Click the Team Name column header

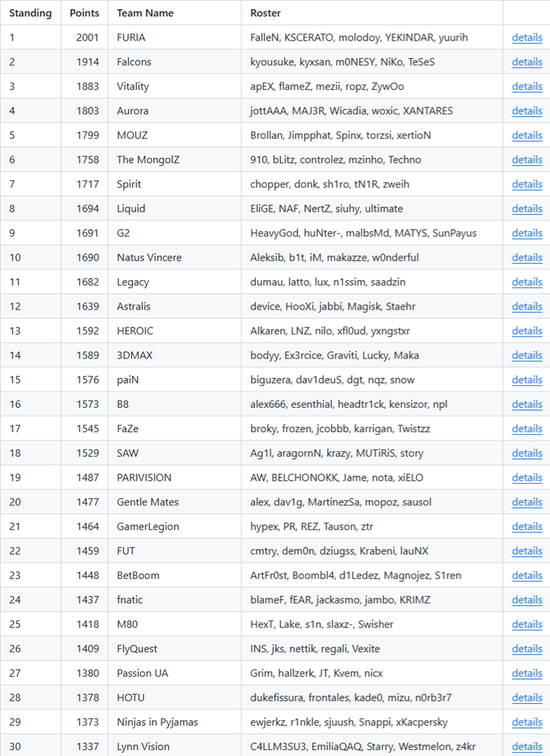(x=145, y=13)
